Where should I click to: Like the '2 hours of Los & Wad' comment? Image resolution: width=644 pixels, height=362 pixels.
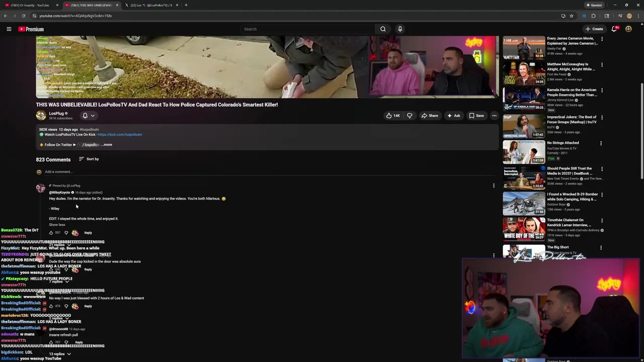(x=51, y=306)
